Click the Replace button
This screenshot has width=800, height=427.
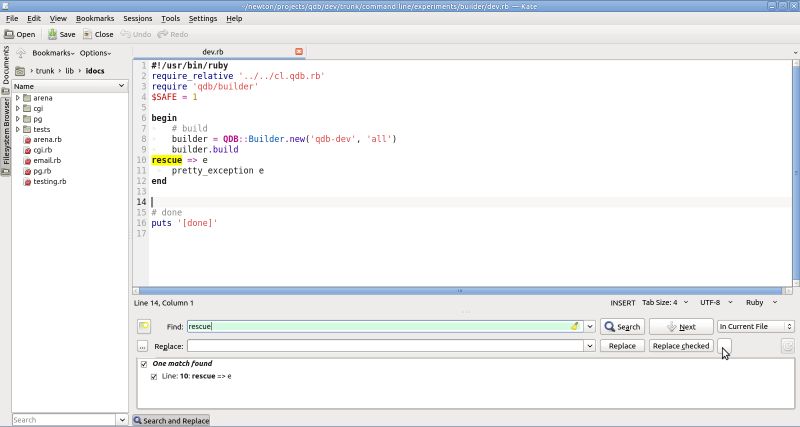point(622,346)
